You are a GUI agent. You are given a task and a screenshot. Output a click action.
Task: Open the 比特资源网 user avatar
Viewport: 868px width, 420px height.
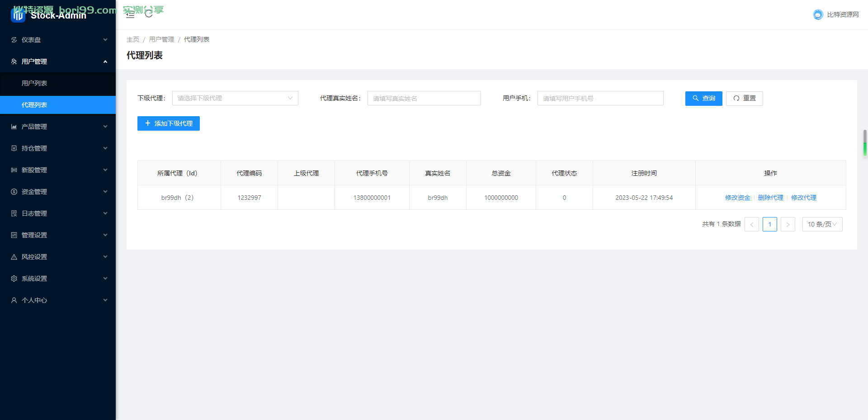pyautogui.click(x=818, y=14)
